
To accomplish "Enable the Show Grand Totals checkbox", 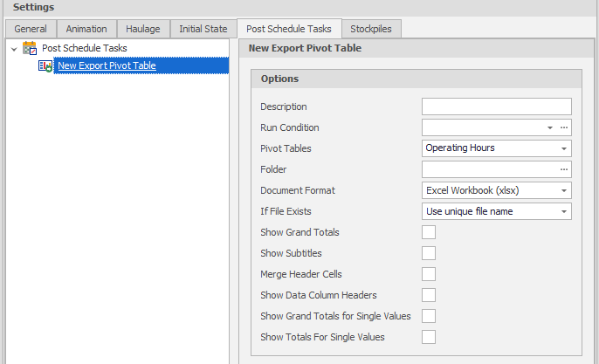I will [429, 232].
